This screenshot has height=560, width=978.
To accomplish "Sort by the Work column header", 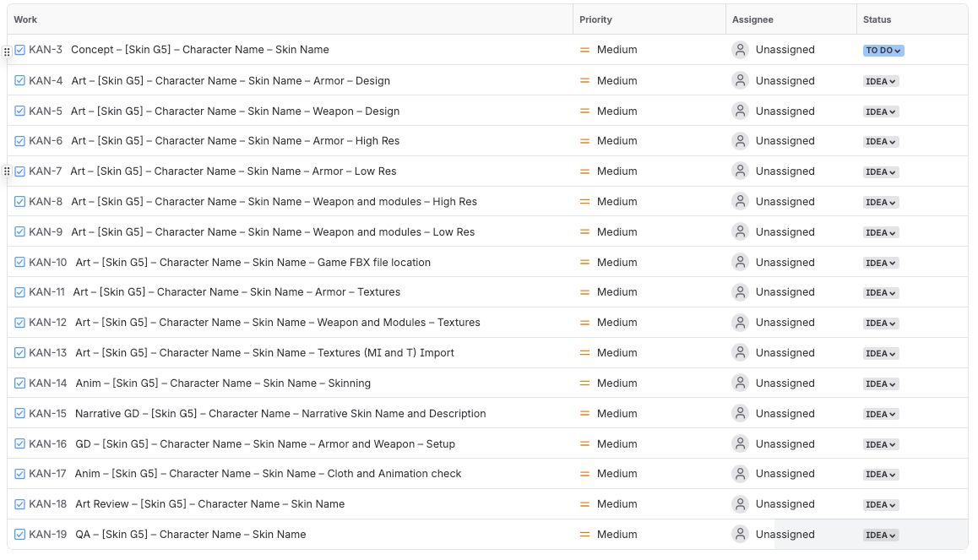I will click(x=25, y=19).
